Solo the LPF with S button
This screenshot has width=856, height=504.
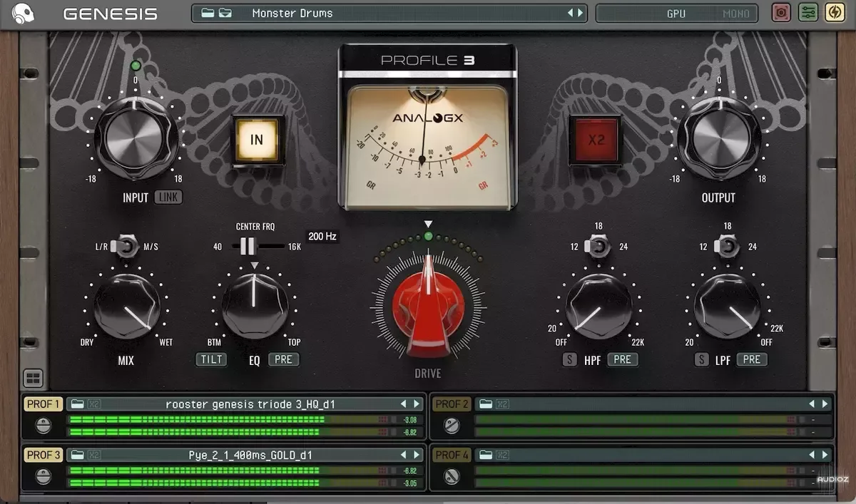coord(702,359)
